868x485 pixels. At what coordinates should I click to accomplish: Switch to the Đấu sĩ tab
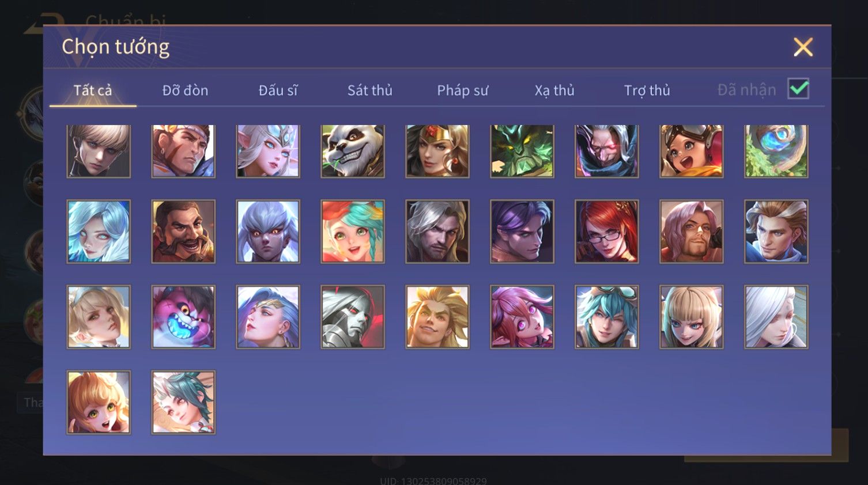pos(278,90)
